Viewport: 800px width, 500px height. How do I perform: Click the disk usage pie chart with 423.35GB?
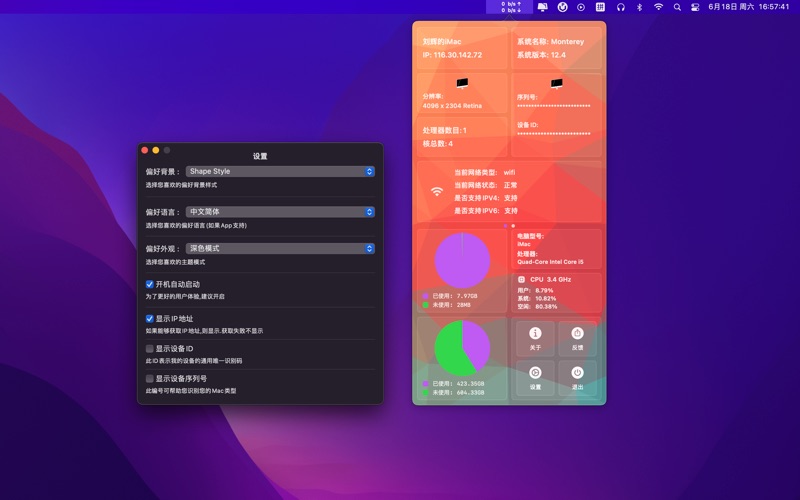click(462, 348)
